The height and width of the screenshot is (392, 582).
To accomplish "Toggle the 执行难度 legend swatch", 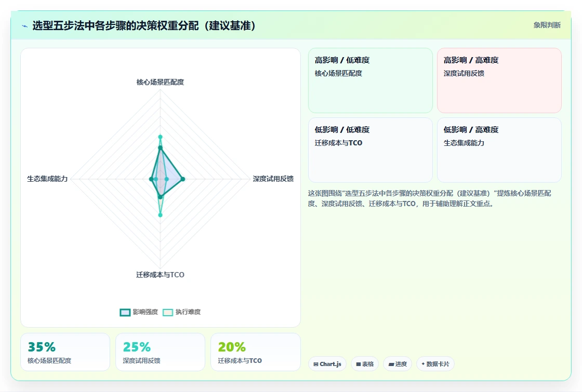I will [168, 312].
